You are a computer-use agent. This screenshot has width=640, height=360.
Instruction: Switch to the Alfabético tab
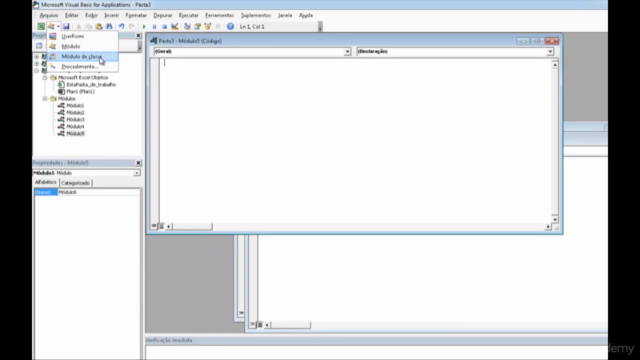click(x=46, y=182)
